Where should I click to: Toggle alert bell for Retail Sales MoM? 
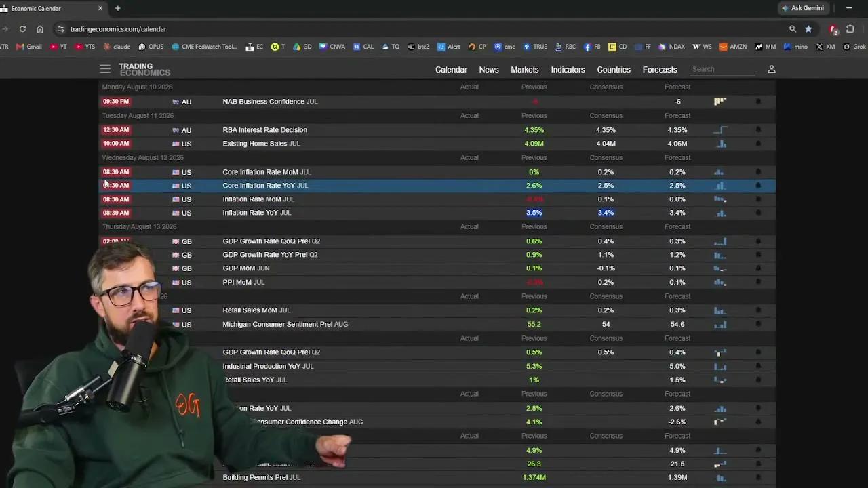pyautogui.click(x=758, y=310)
